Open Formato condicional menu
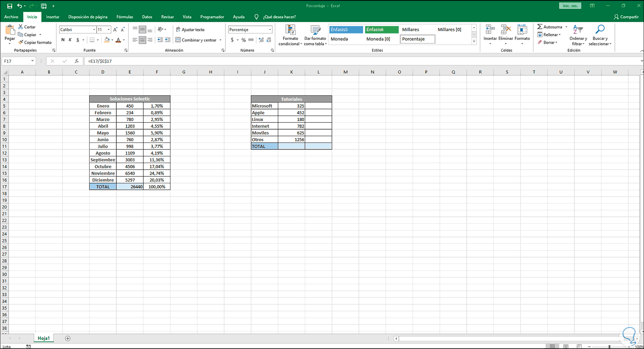Screen dimensions: 644x349 click(290, 35)
